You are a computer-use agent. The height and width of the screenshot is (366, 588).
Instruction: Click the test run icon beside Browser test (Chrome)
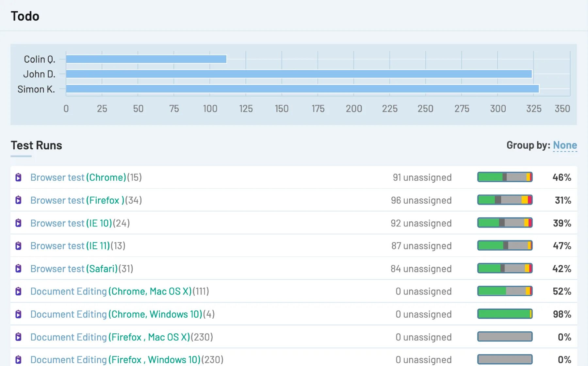pyautogui.click(x=19, y=177)
